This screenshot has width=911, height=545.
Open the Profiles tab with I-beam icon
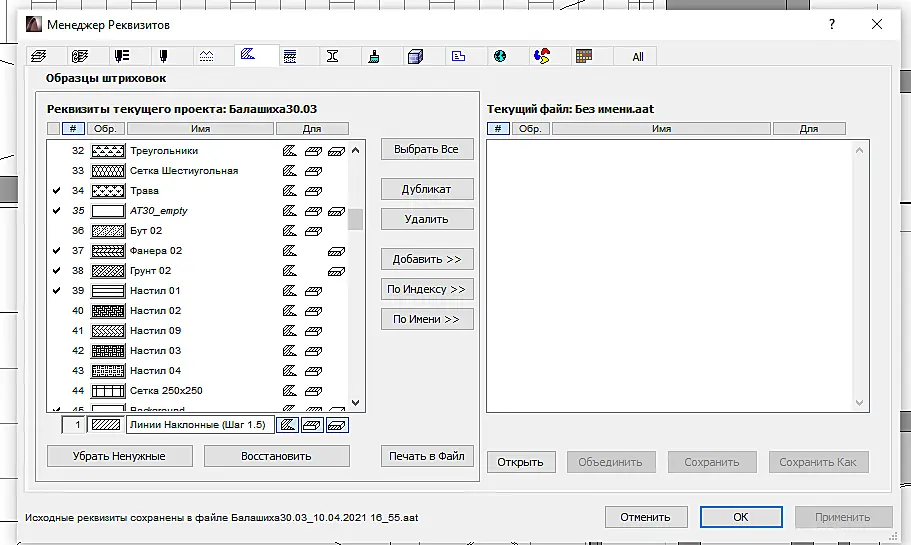click(x=332, y=56)
